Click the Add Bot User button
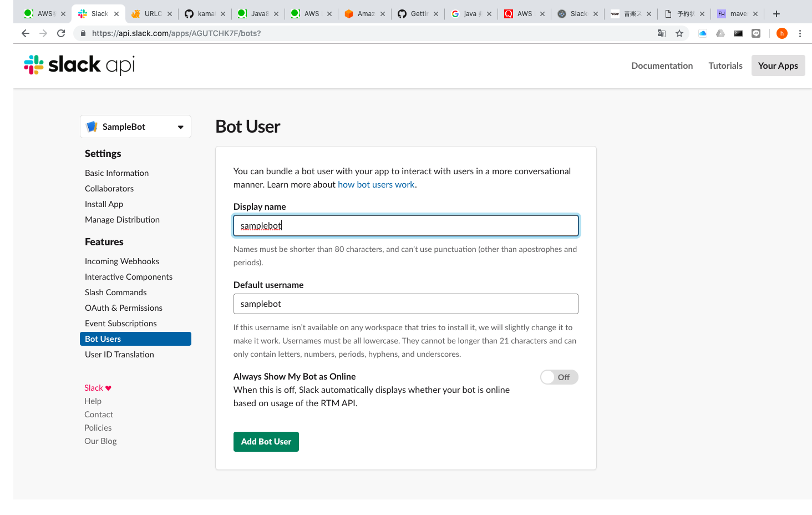Viewport: 812px width, 515px height. 266,442
